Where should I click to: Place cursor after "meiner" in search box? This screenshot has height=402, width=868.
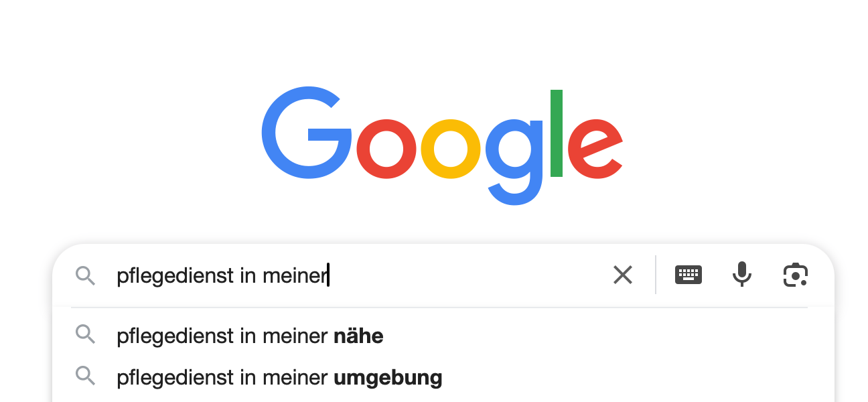[328, 275]
